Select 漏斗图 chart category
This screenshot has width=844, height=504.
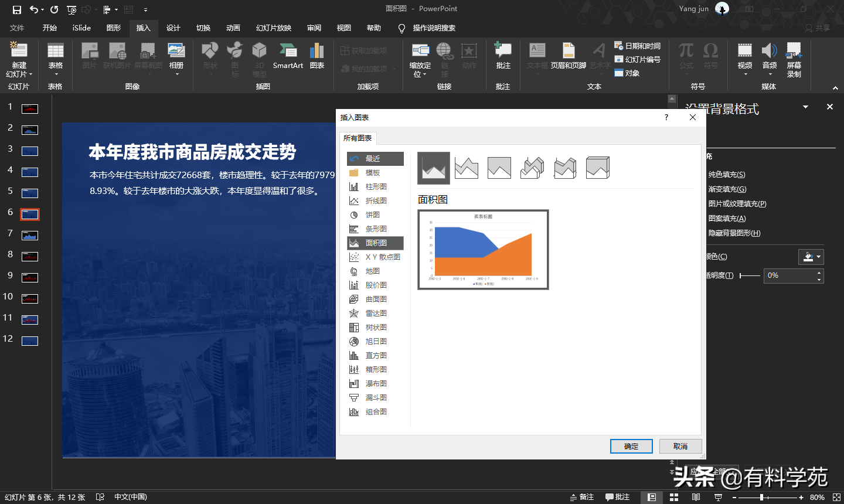coord(375,398)
